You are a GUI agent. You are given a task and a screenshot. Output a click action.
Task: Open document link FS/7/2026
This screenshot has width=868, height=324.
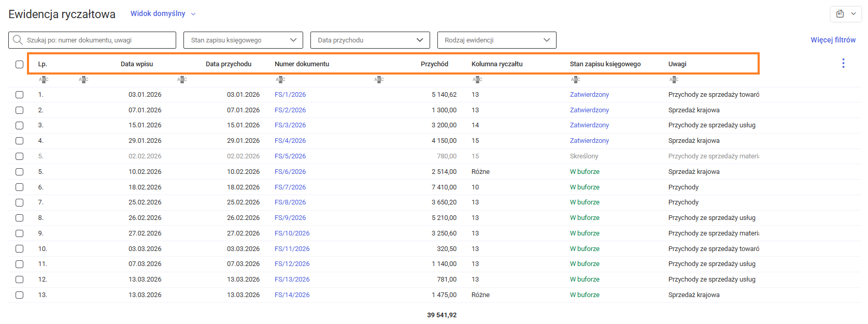pyautogui.click(x=290, y=187)
